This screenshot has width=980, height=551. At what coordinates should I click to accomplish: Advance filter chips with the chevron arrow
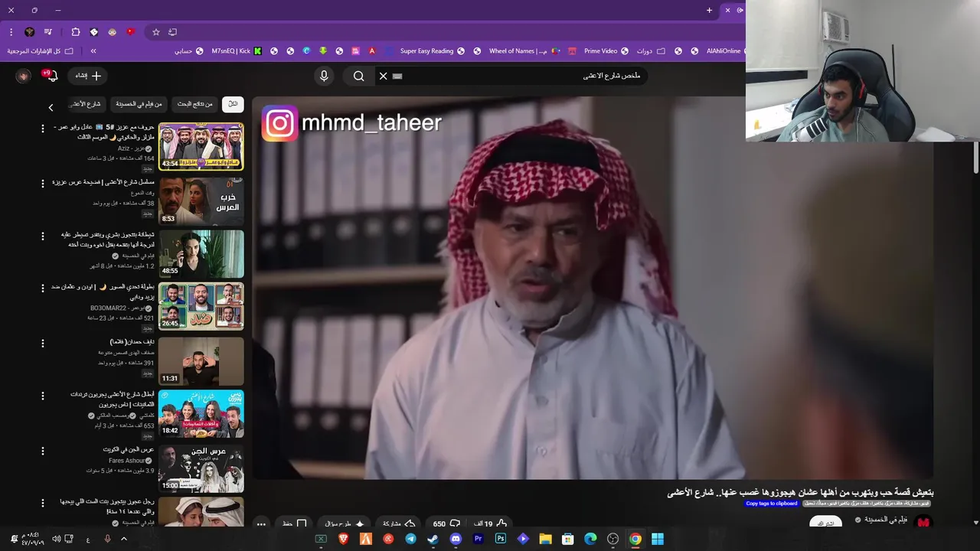51,107
